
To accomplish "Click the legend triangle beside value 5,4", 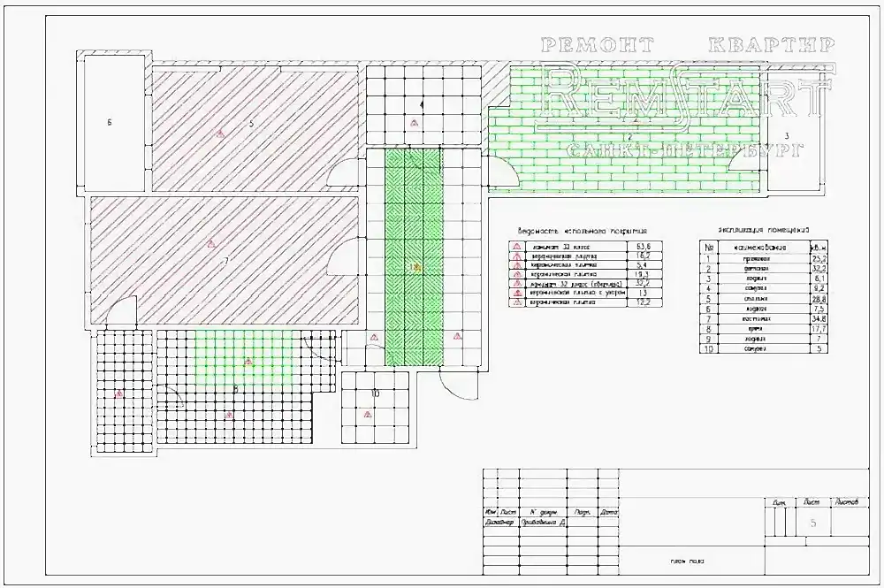I will [x=515, y=265].
